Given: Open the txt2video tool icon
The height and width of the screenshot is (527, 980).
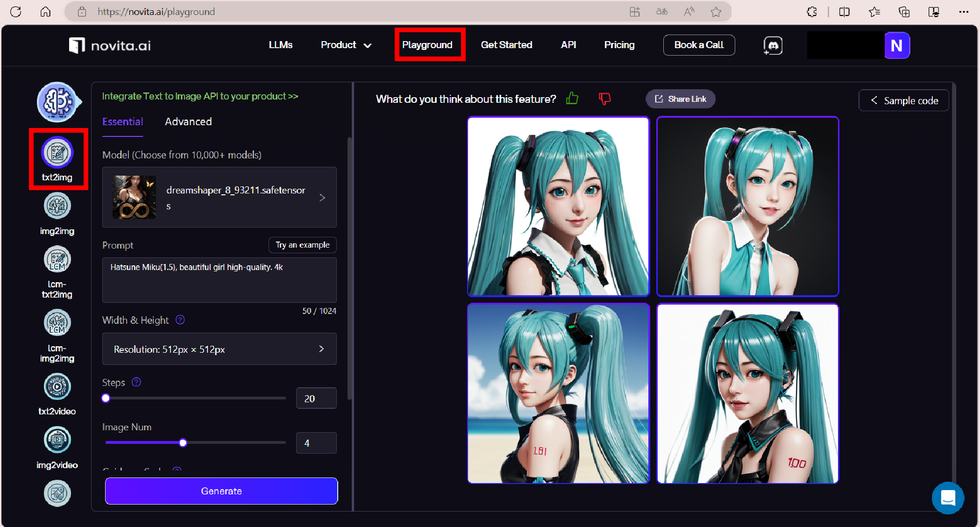Looking at the screenshot, I should [x=57, y=386].
